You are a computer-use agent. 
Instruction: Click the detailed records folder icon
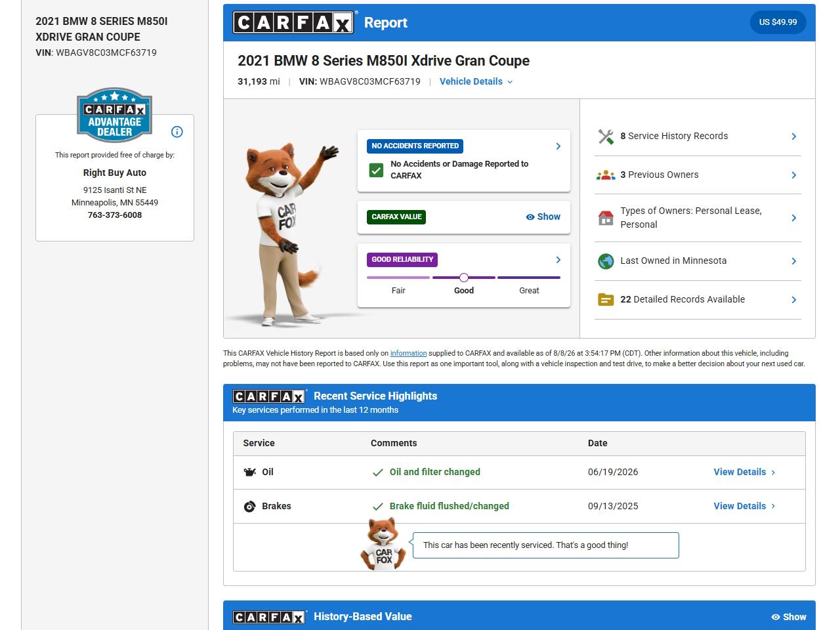pyautogui.click(x=606, y=300)
